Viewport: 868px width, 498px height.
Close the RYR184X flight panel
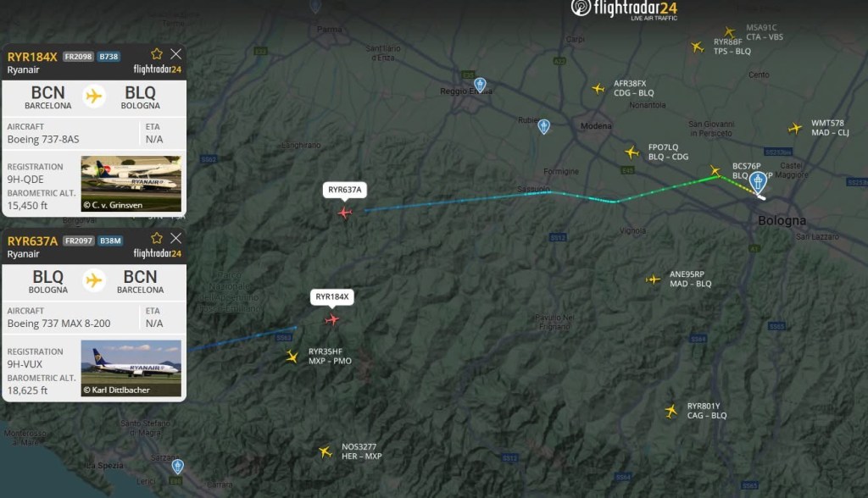coord(176,53)
